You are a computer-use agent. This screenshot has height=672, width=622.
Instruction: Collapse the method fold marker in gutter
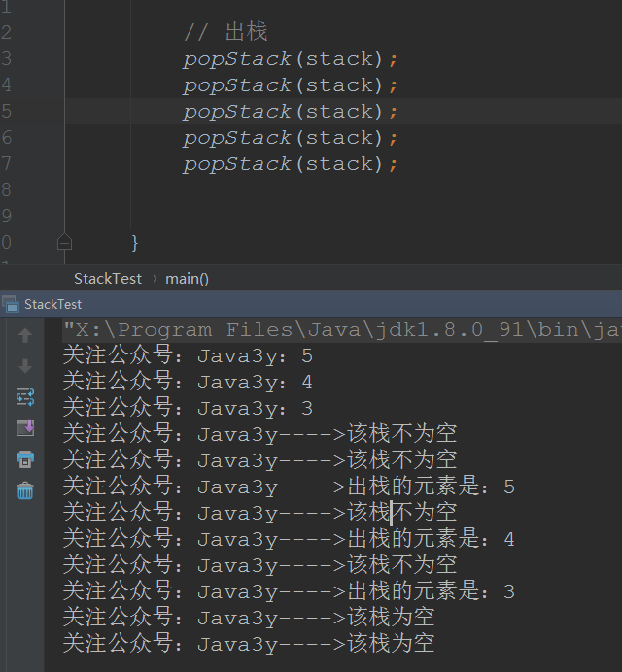point(64,242)
